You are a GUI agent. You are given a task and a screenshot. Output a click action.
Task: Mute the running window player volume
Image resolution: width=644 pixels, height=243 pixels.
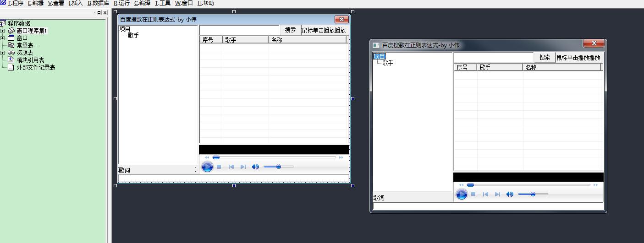[510, 194]
